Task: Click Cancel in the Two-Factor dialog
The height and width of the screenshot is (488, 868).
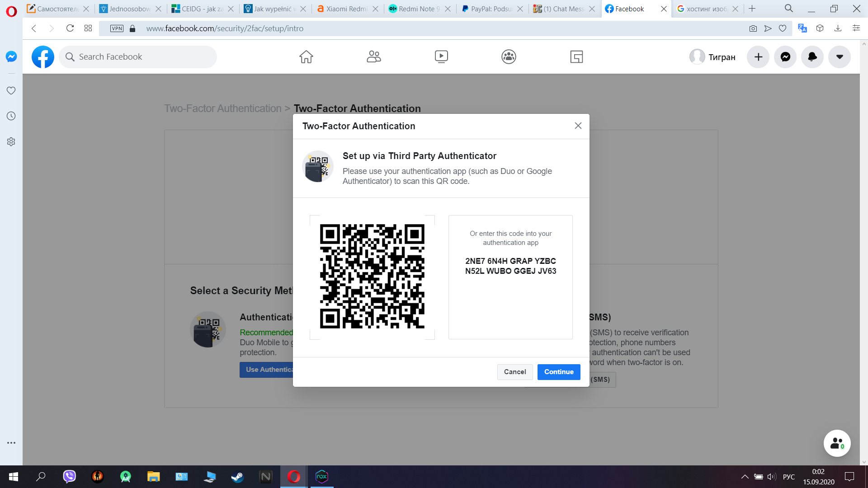Action: (x=515, y=372)
